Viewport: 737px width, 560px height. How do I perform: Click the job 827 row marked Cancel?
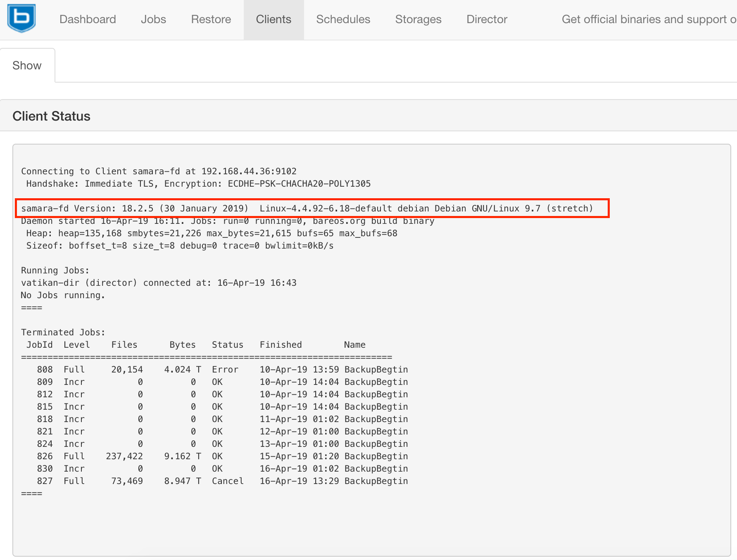pos(215,481)
